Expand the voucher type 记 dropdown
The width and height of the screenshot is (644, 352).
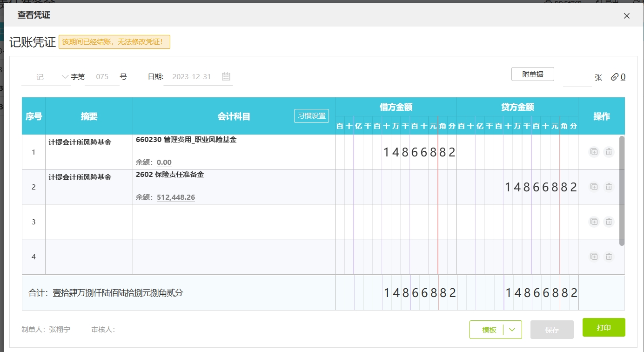pos(64,77)
